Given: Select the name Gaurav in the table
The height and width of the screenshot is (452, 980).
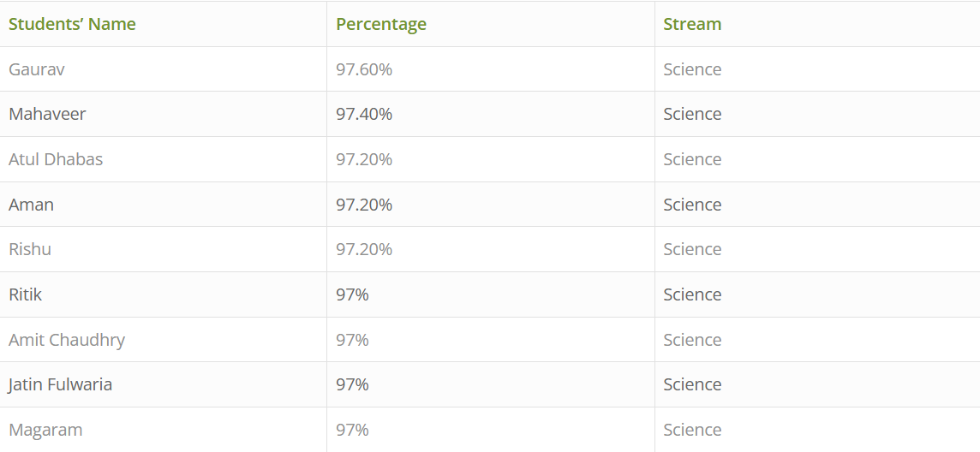Looking at the screenshot, I should pos(36,69).
